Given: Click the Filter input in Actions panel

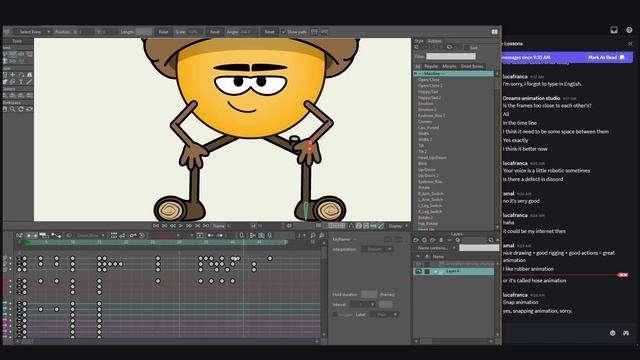Looking at the screenshot, I should (x=451, y=56).
